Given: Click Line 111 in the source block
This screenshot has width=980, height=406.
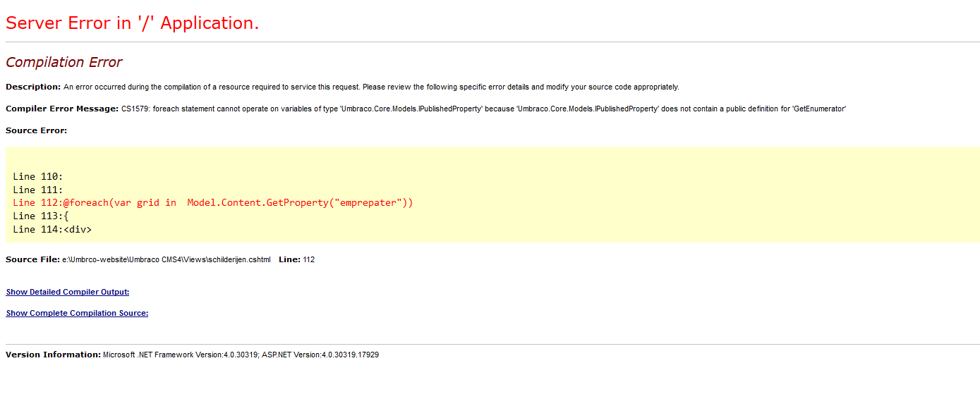Looking at the screenshot, I should (x=38, y=190).
